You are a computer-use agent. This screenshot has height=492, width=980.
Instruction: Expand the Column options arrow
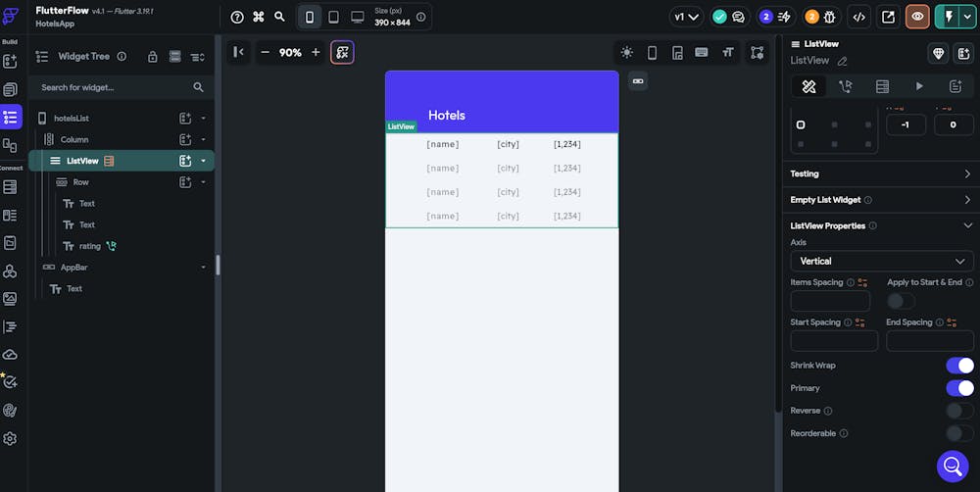pyautogui.click(x=203, y=139)
